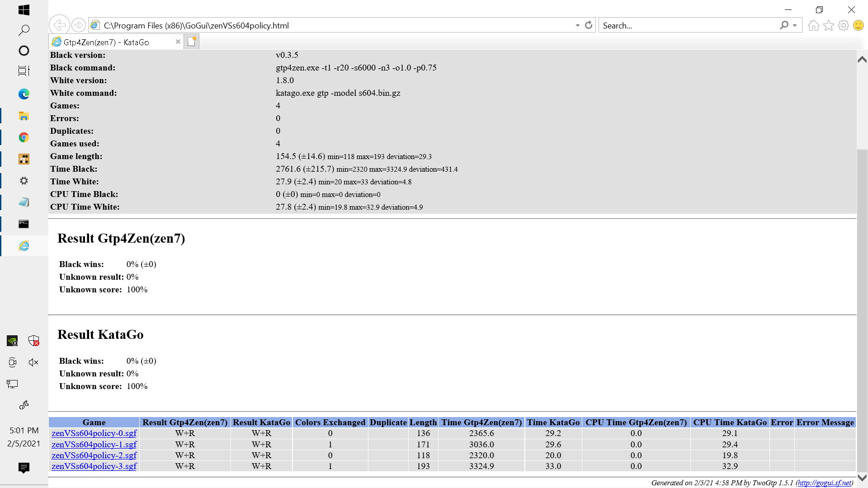Click the scrollbar up arrow
Image resolution: width=868 pixels, height=488 pixels.
(x=862, y=60)
